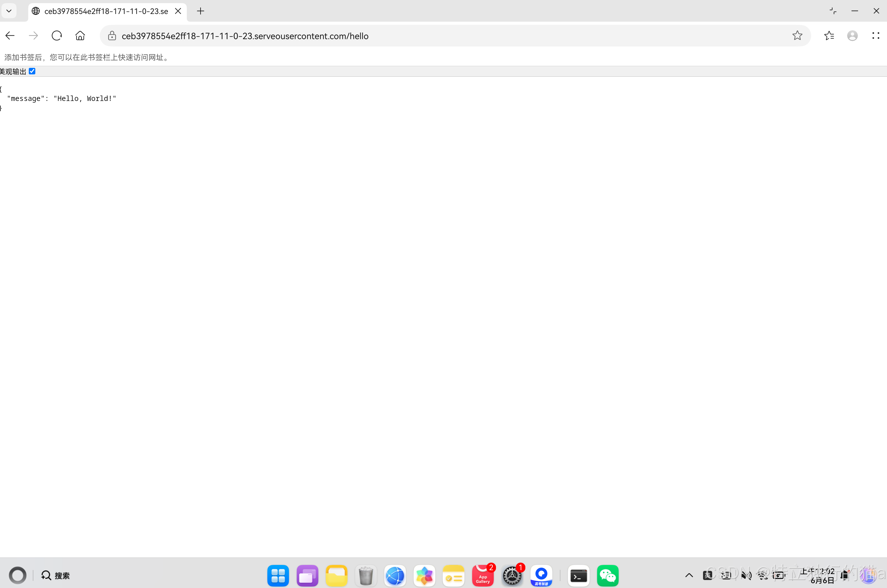Bookmark this page with the star

[797, 36]
